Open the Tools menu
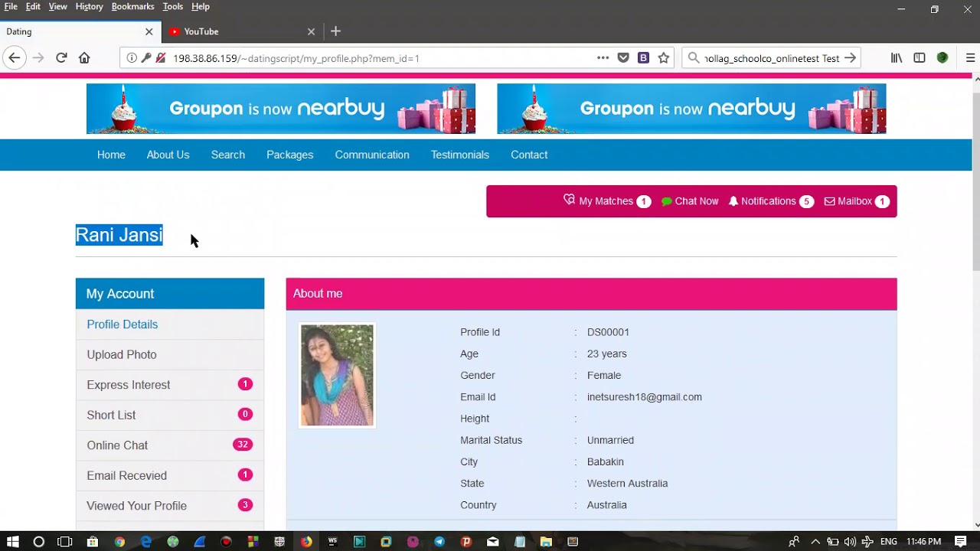The image size is (980, 551). click(x=172, y=6)
